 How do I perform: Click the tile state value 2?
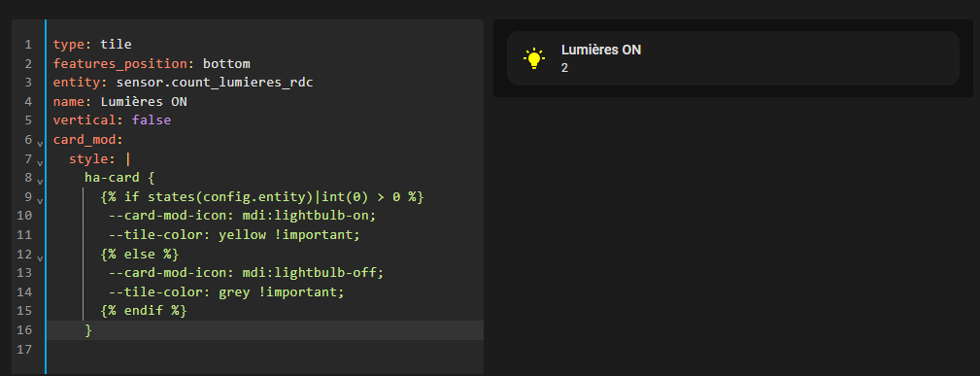coord(564,68)
